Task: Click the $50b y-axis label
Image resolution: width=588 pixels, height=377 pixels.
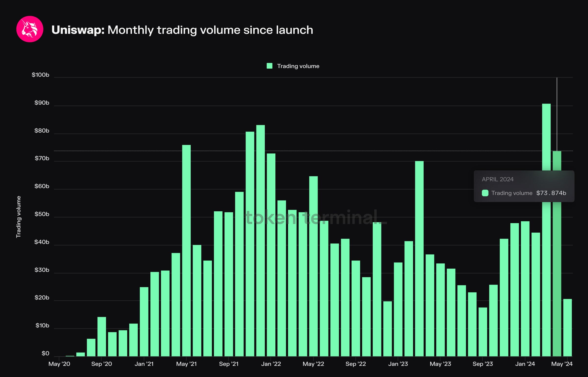Action: (x=42, y=214)
